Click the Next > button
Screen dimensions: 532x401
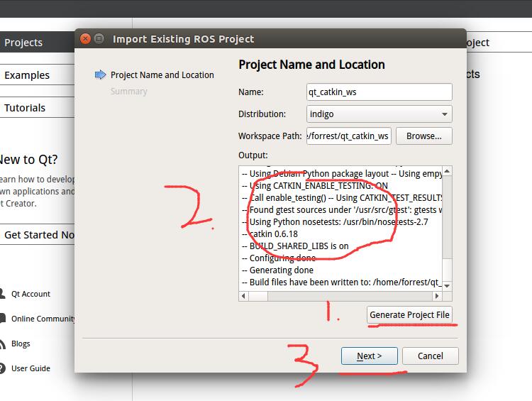click(369, 356)
